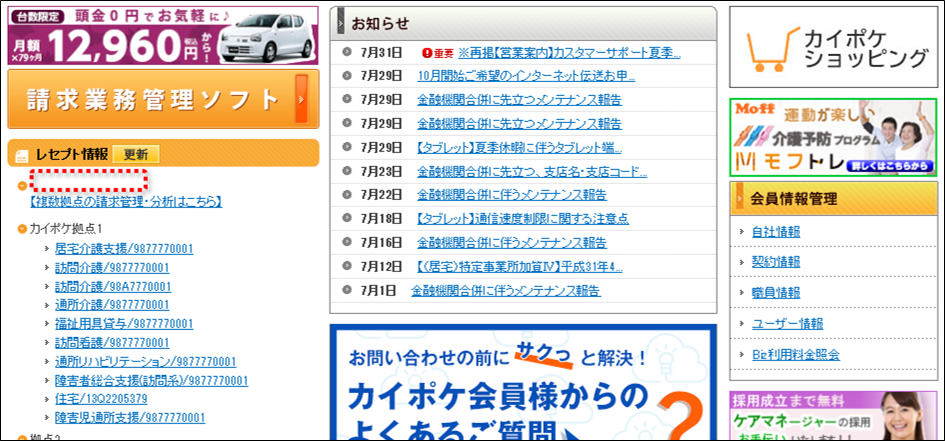Open 訪問介護/9877770001 link

[x=112, y=267]
